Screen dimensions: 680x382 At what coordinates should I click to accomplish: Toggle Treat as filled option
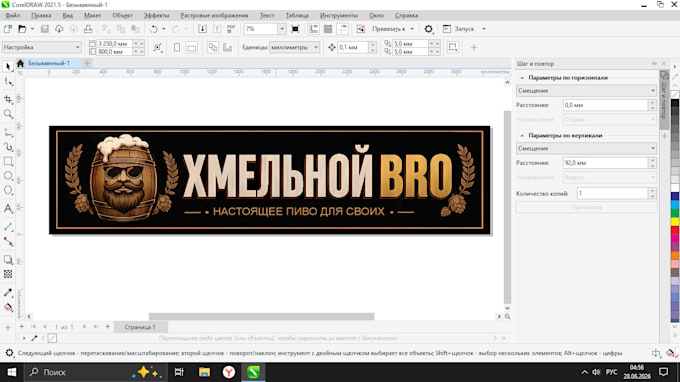[453, 47]
